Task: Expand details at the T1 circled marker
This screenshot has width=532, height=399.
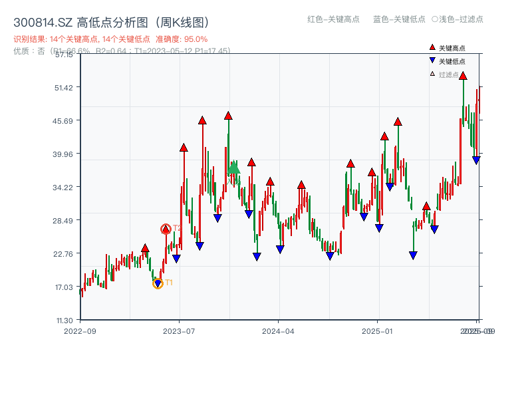Action: 158,283
